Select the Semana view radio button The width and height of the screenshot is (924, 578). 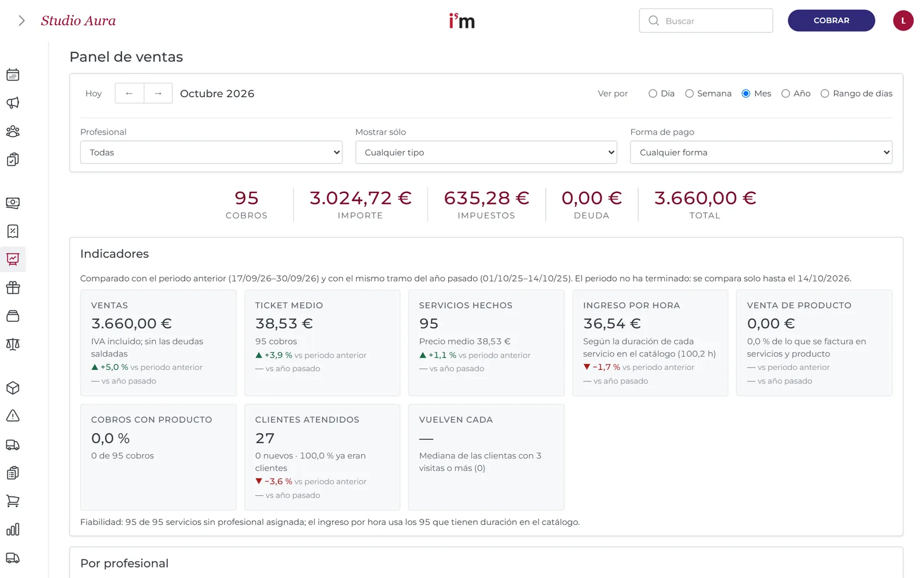tap(689, 94)
